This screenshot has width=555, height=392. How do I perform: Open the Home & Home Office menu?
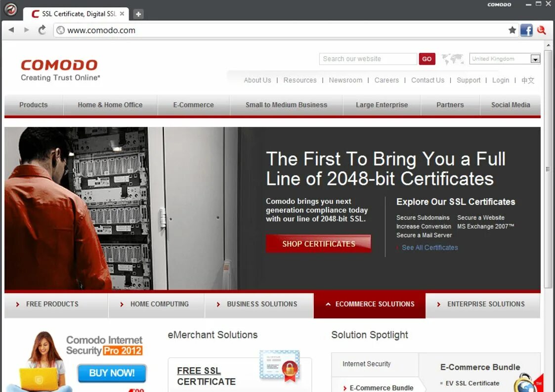pos(110,105)
